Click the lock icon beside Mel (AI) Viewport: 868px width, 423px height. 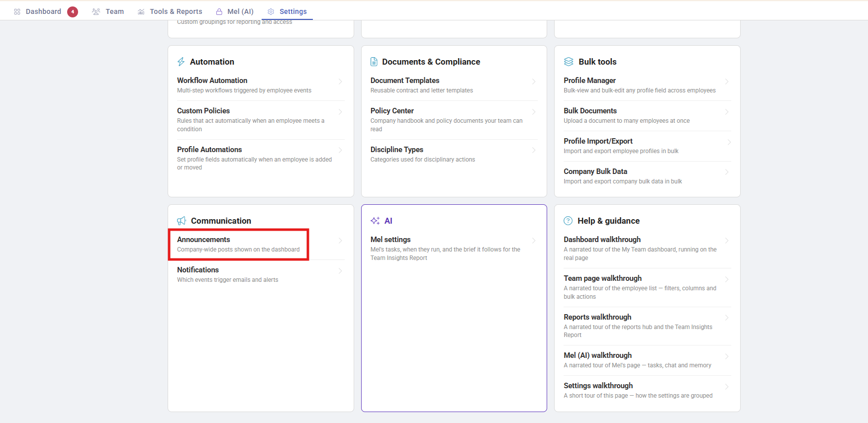pos(219,11)
